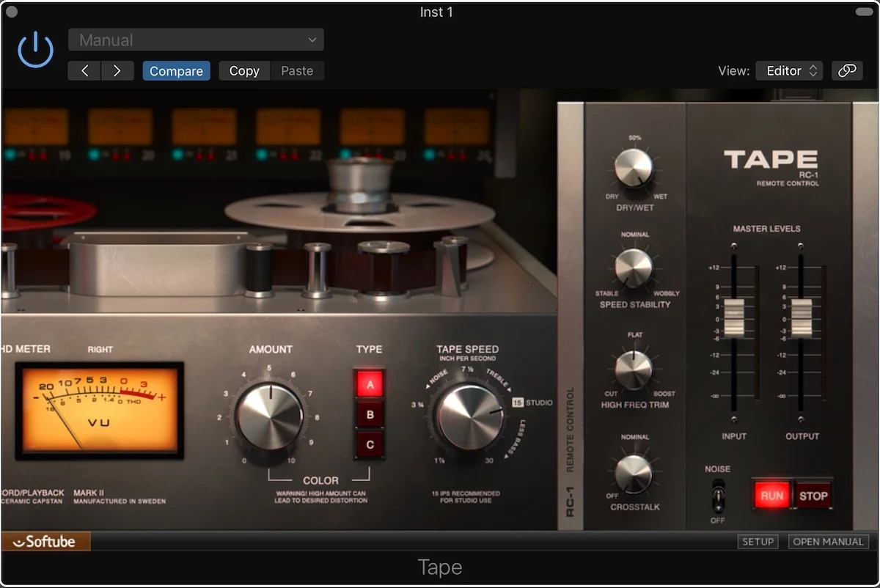
Task: Open the View Editor dropdown
Action: [x=789, y=71]
